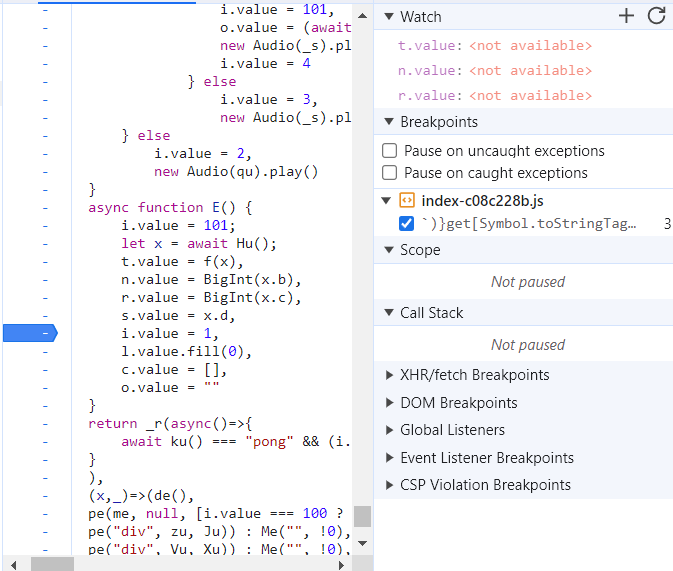Enable Pause on uncaught exceptions
This screenshot has width=673, height=571.
pos(390,151)
